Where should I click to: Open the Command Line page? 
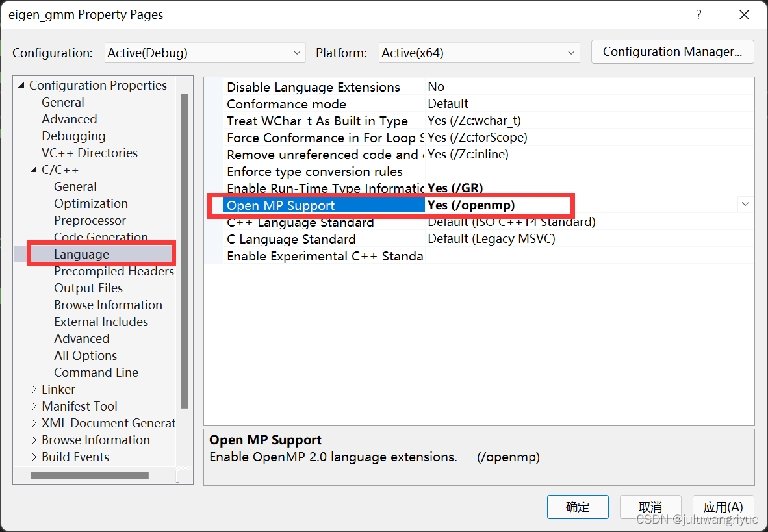(96, 373)
